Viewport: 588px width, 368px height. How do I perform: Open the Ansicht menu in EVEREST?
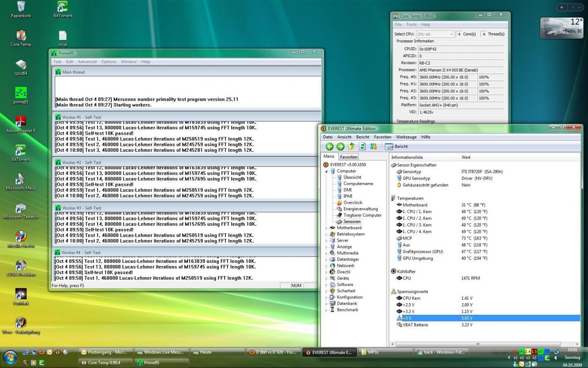coord(344,137)
